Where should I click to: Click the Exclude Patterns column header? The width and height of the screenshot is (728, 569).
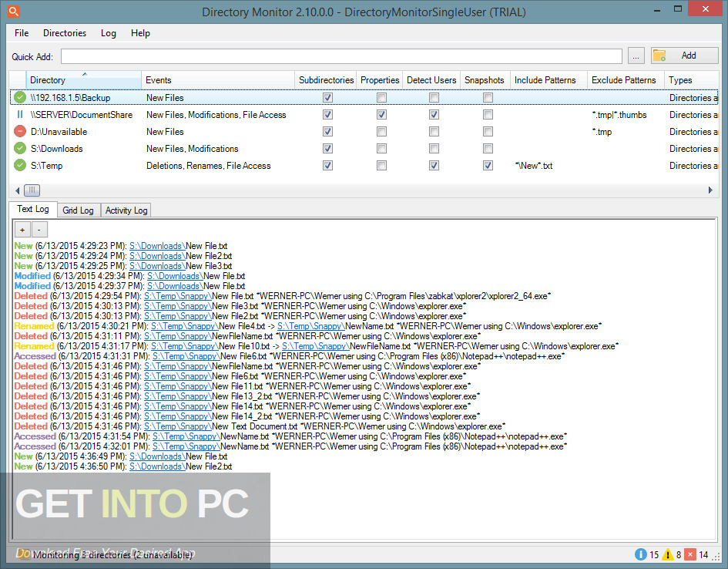[626, 80]
